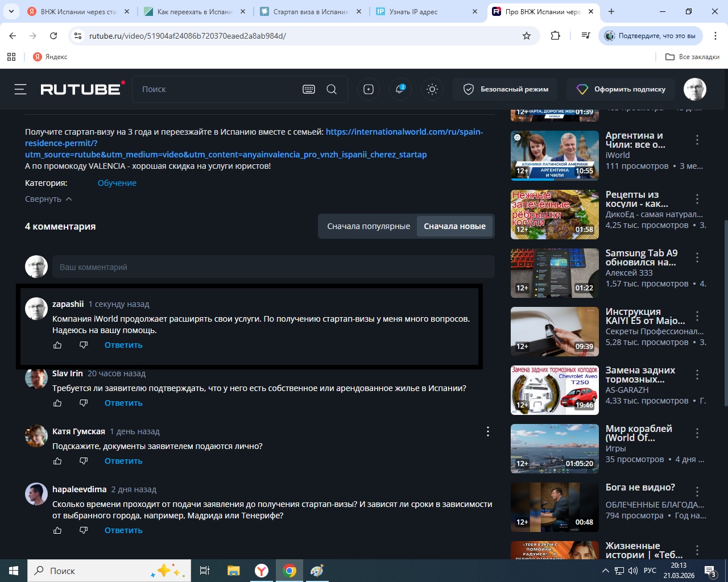Open options for "Samsung Tab A9" video
Screen dimensions: 728x582
pyautogui.click(x=697, y=257)
